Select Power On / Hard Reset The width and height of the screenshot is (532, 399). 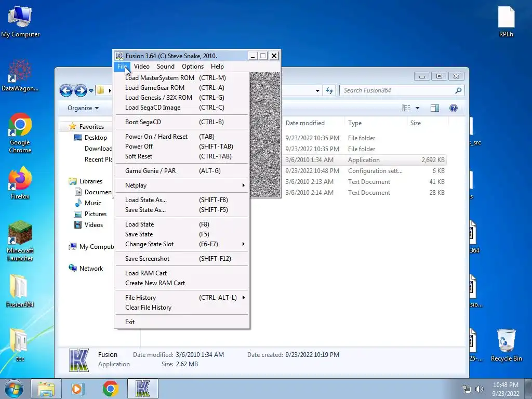pyautogui.click(x=182, y=137)
